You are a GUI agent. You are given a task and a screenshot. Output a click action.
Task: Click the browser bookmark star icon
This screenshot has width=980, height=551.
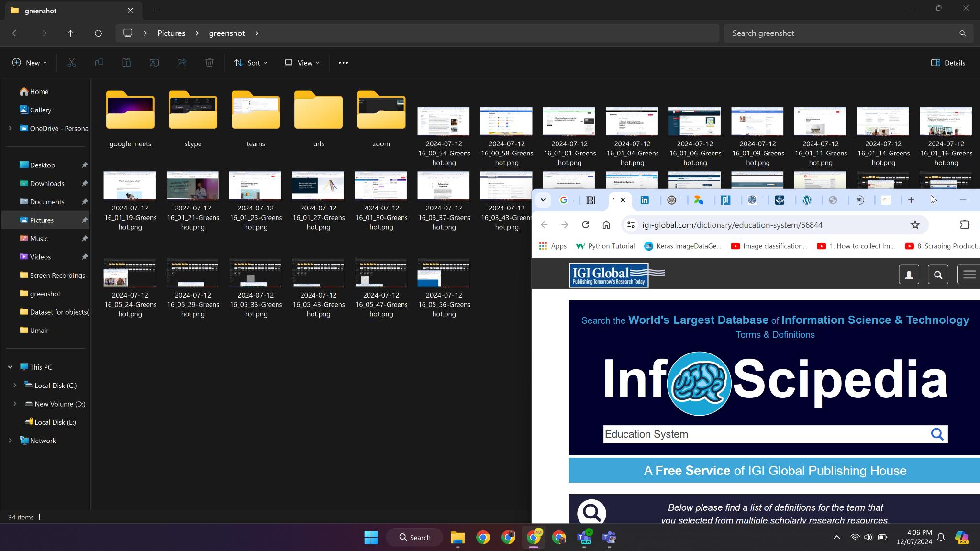(915, 225)
